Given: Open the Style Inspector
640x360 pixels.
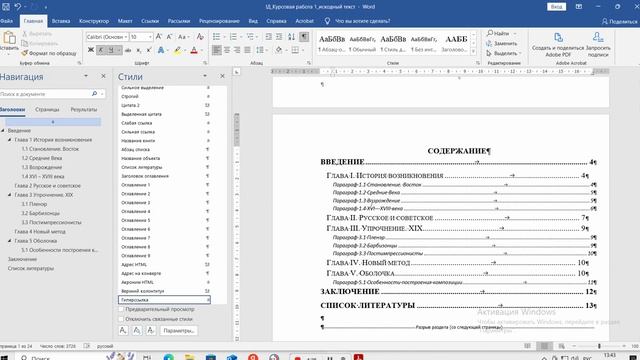Looking at the screenshot, I should 137,331.
